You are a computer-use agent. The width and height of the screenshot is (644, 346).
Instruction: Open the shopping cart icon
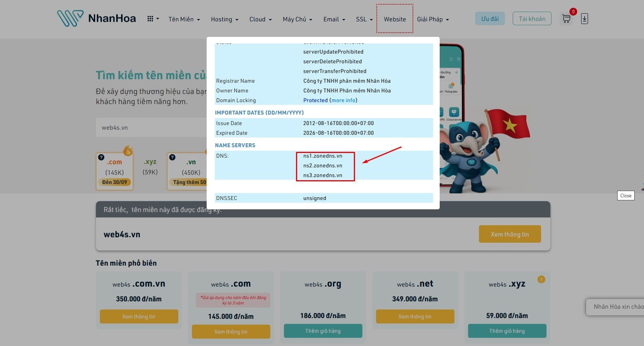[x=566, y=19]
